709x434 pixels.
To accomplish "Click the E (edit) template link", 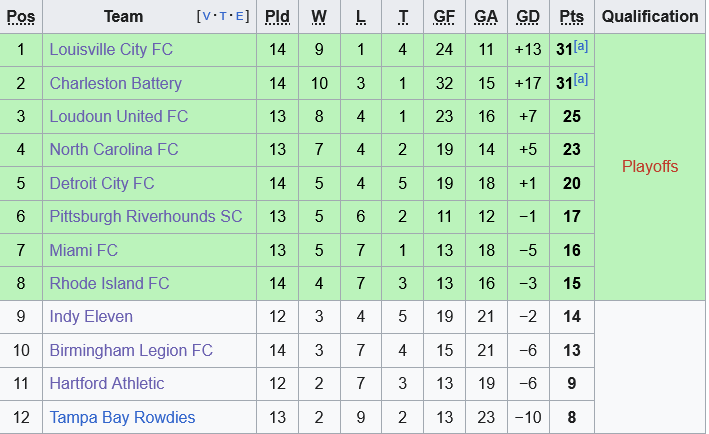I will click(240, 17).
